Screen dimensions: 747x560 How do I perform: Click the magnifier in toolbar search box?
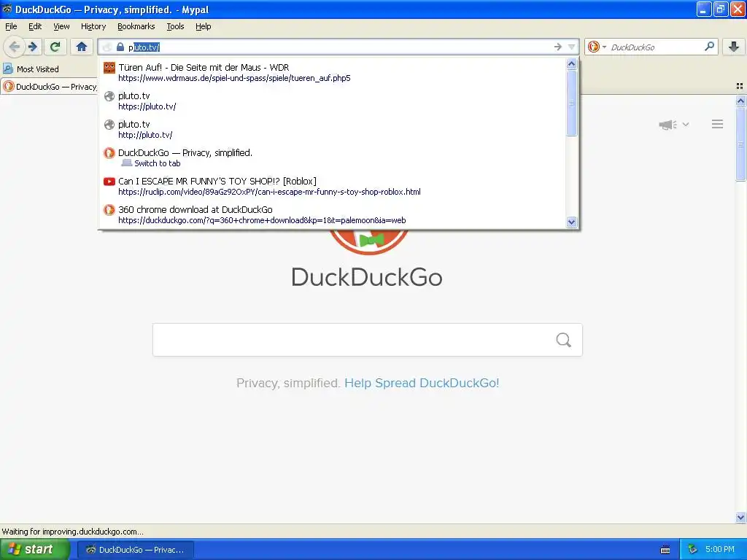coord(709,46)
